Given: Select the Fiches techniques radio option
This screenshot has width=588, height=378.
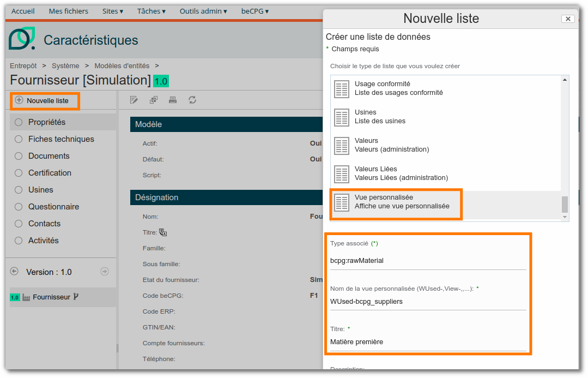Looking at the screenshot, I should [19, 139].
